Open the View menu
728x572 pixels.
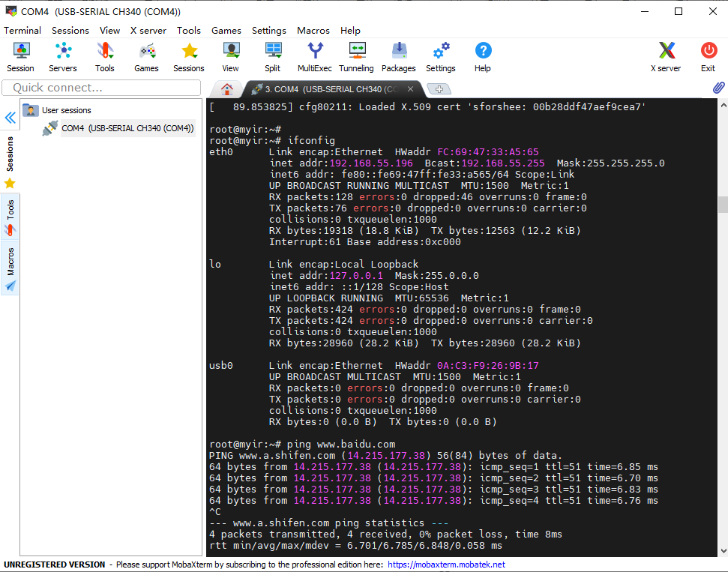109,31
